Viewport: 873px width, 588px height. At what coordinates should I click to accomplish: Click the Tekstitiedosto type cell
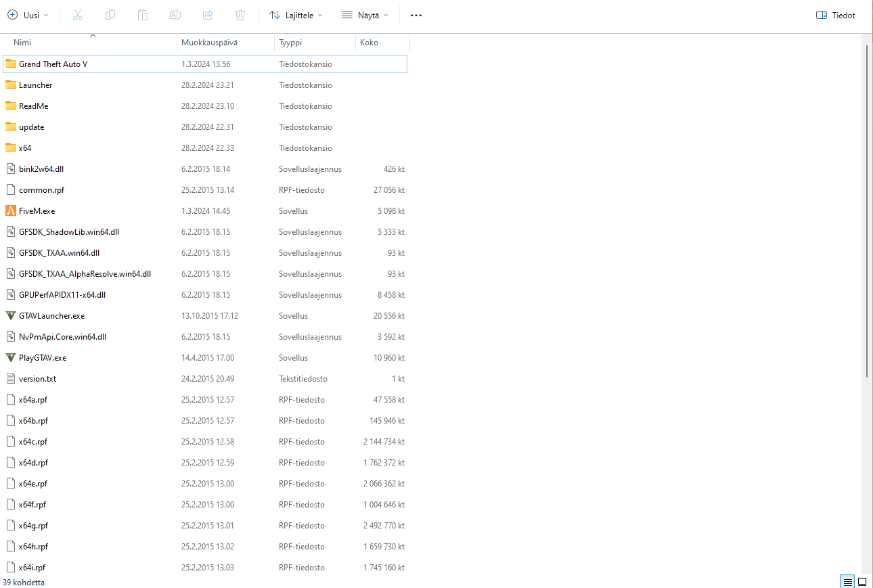click(x=303, y=379)
